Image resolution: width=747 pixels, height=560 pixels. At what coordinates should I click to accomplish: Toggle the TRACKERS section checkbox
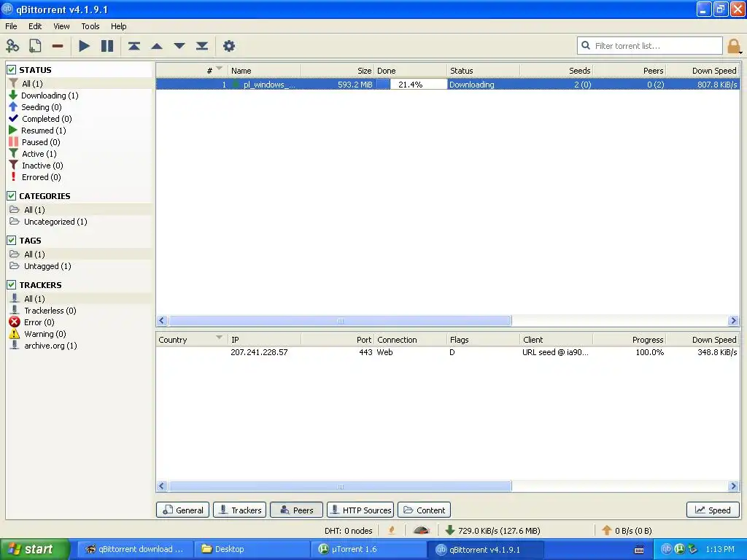pos(12,285)
